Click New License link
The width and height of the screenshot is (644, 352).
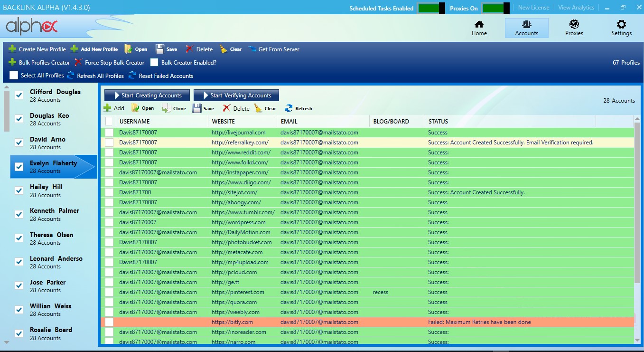pyautogui.click(x=533, y=8)
